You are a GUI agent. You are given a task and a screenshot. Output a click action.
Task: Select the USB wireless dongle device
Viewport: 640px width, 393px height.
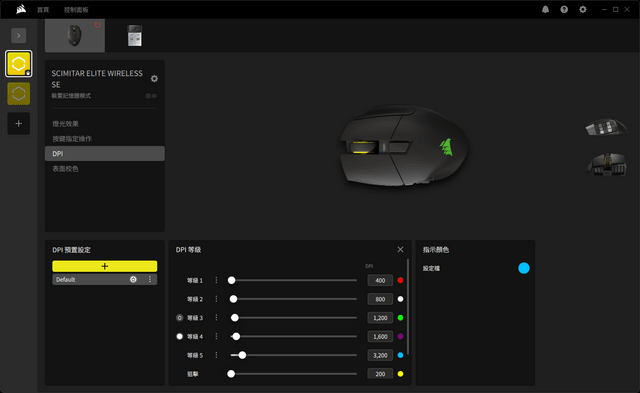coord(135,36)
